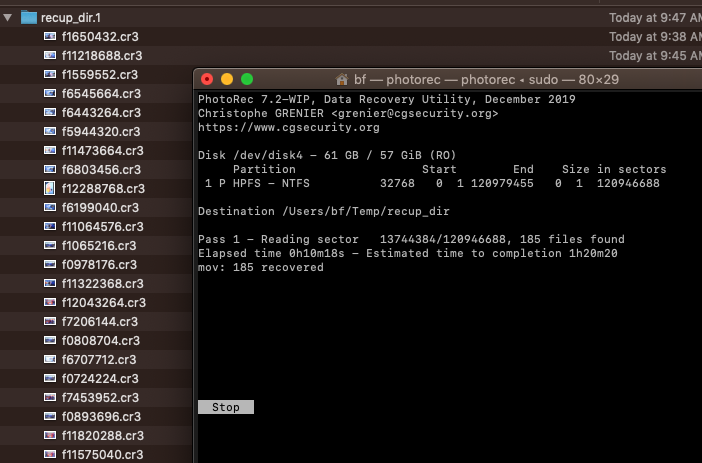Collapse the recup_dir.1 folder disclosure triangle
Screen dimensions: 702x463
click(x=8, y=18)
